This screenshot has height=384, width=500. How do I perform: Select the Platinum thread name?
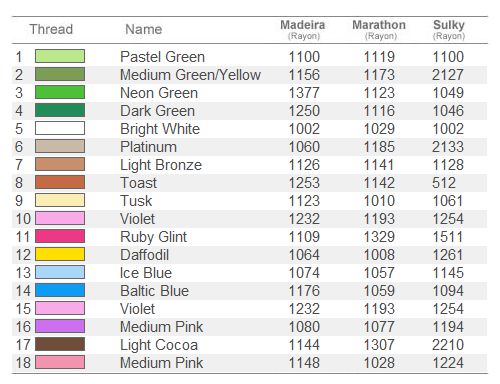point(149,147)
